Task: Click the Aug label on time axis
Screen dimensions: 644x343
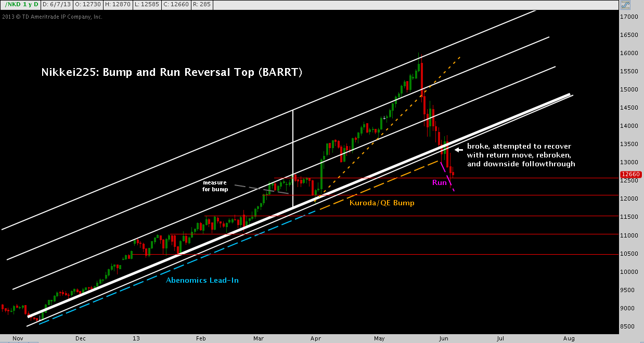Action: [569, 338]
